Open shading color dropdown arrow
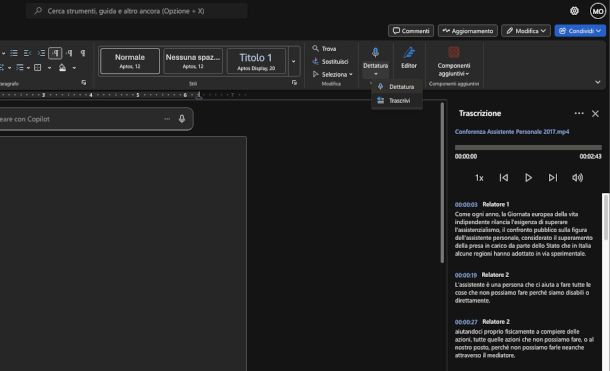Viewport: 610px width, 371px height. coord(74,68)
